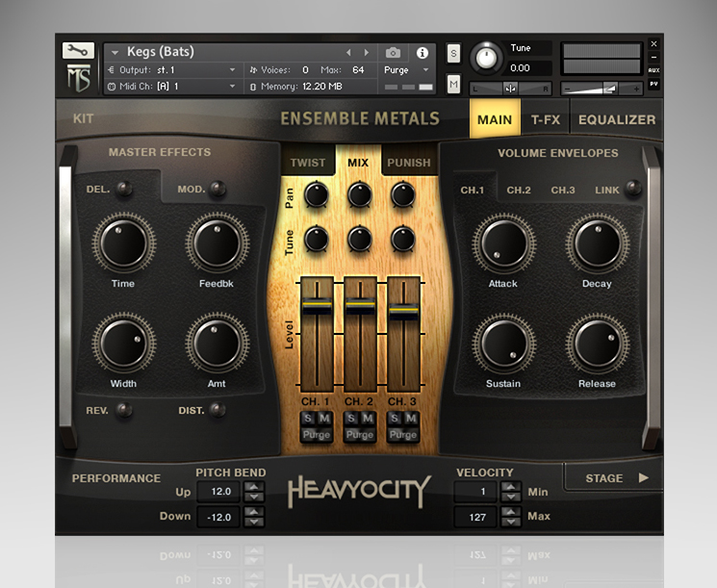Select next instrument with right arrow

[367, 53]
